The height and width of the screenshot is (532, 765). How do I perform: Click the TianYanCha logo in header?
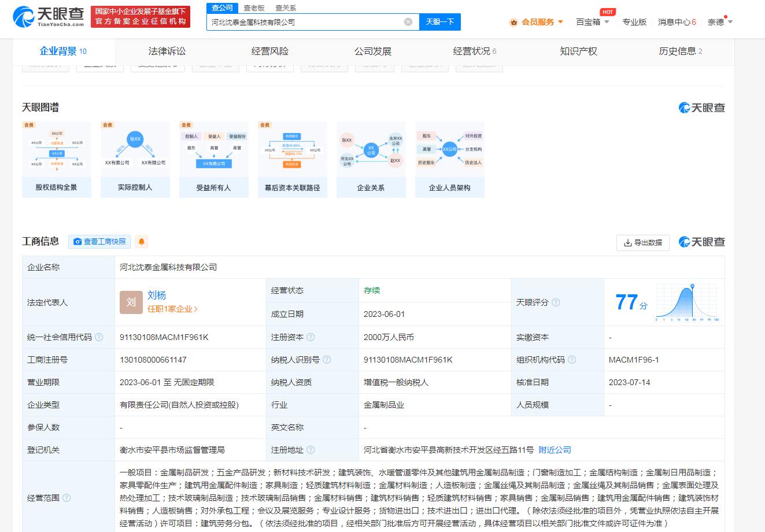(x=49, y=16)
